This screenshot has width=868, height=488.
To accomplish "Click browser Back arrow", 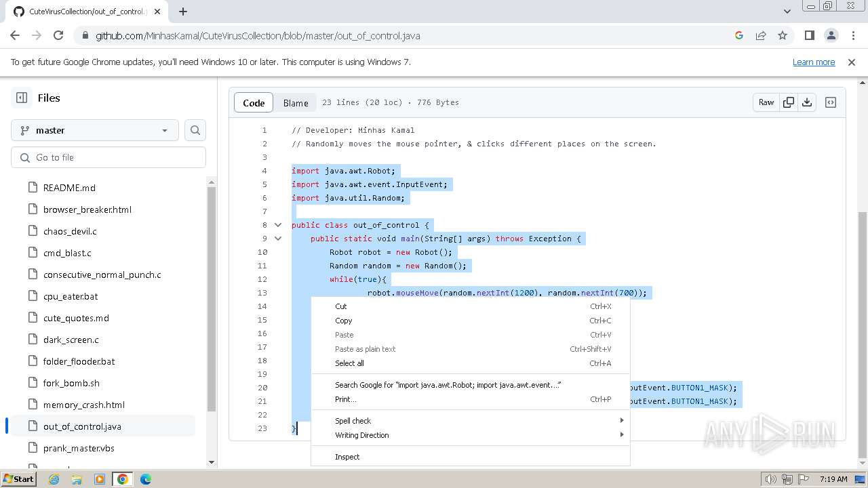I will click(x=15, y=35).
